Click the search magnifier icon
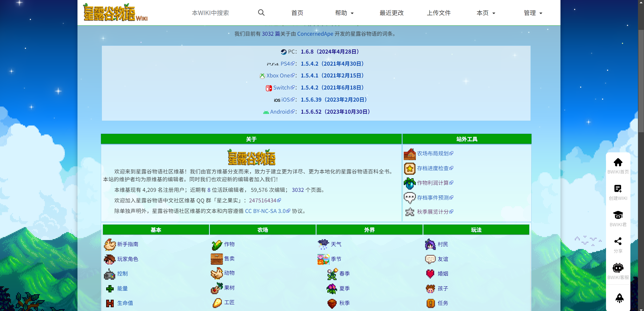Image resolution: width=644 pixels, height=311 pixels. pyautogui.click(x=261, y=13)
